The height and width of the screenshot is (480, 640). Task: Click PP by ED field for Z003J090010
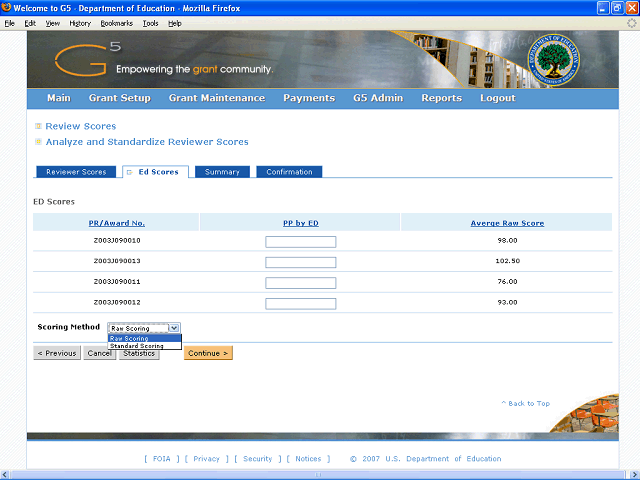[301, 242]
